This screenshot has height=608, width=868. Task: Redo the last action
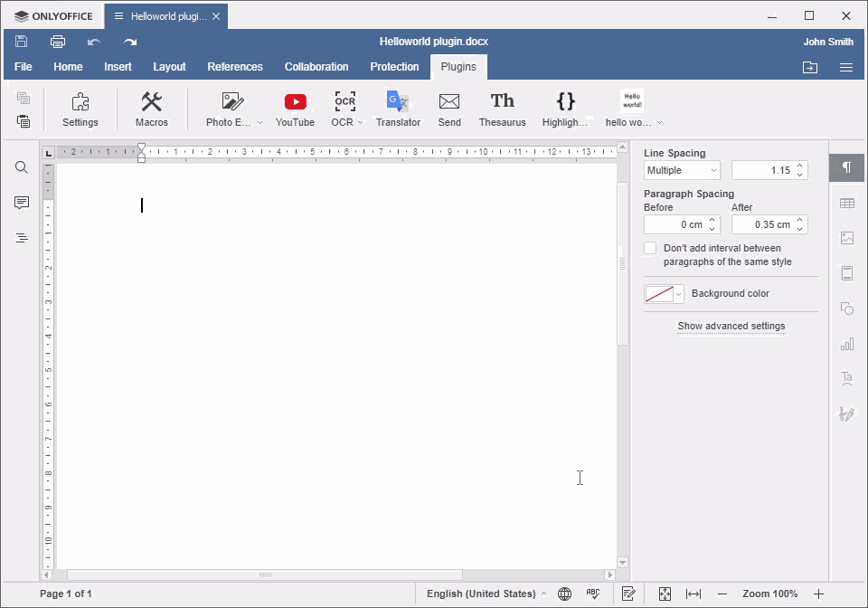(130, 42)
